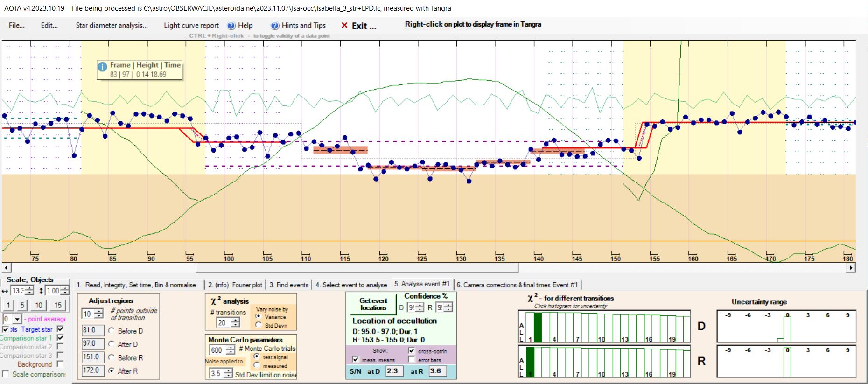Select the Before R radio button
Image resolution: width=868 pixels, height=384 pixels.
coord(112,357)
